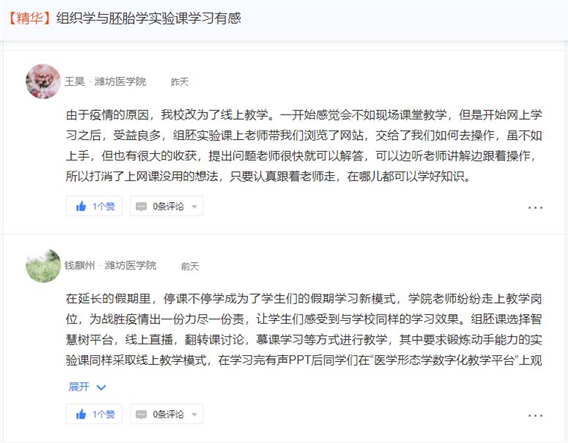Viewport: 568px width, 443px height.
Task: Like 王昊's post with thumbs-up icon
Action: point(81,206)
